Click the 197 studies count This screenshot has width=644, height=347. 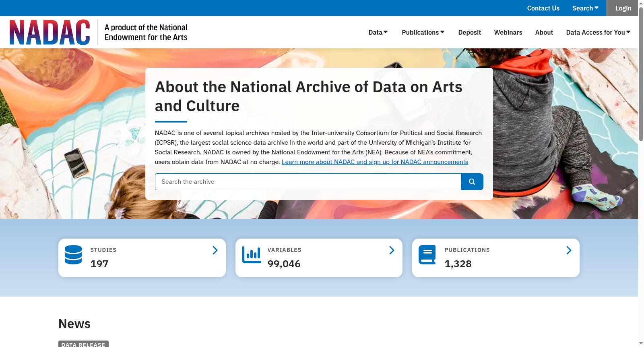(x=99, y=264)
